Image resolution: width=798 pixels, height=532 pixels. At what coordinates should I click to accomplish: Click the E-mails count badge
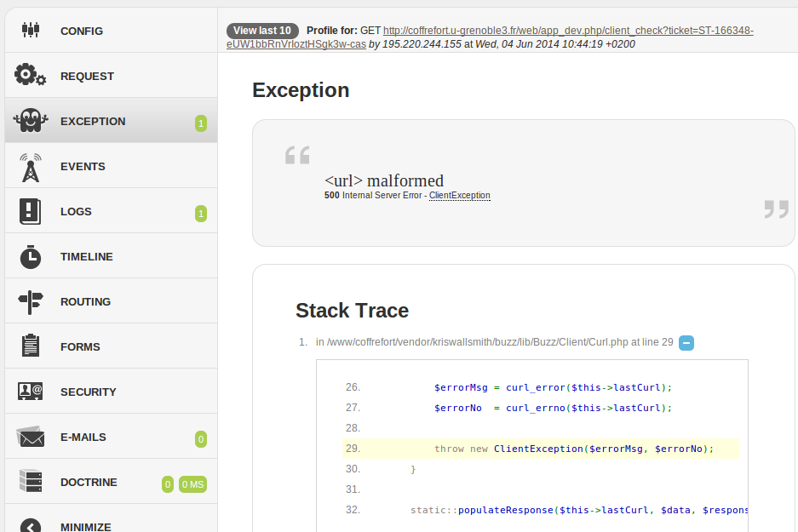(x=201, y=439)
